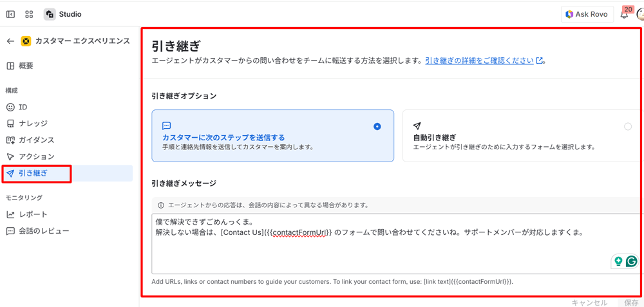Click the 引き継ぎメッセージ heading
This screenshot has width=644, height=307.
pyautogui.click(x=184, y=183)
